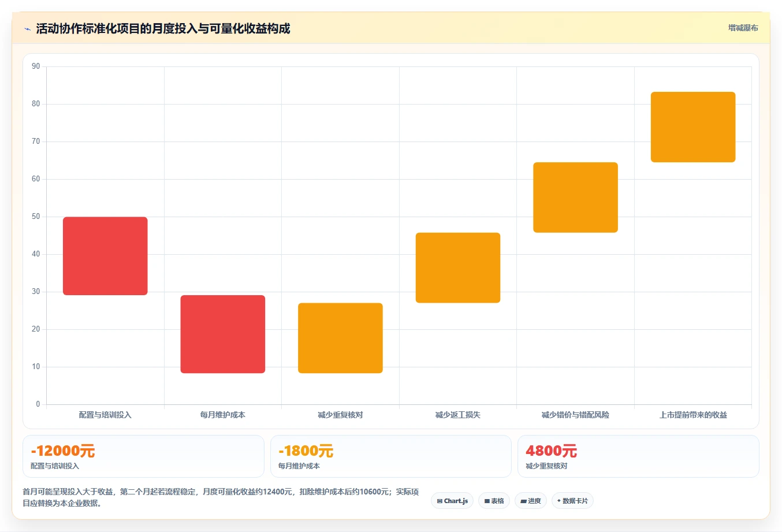The height and width of the screenshot is (532, 782).
Task: Click the x-axis label 上市提前带来的收益
Action: 693,415
